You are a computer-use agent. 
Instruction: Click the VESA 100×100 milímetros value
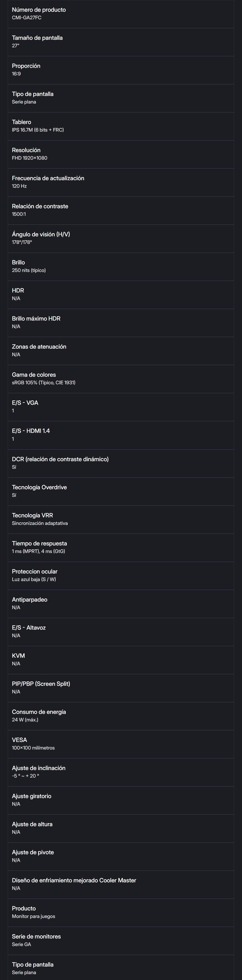(x=33, y=748)
